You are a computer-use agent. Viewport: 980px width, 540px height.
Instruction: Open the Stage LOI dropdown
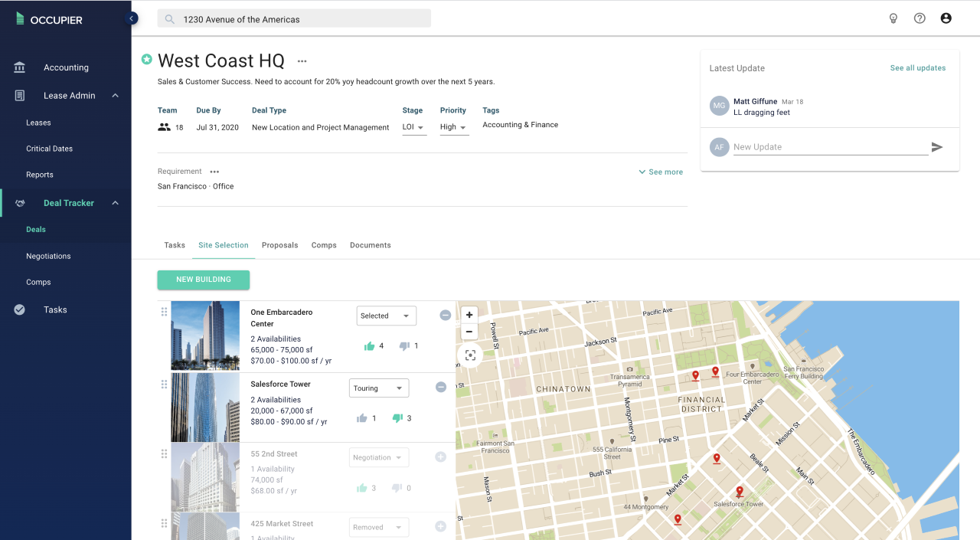tap(414, 127)
